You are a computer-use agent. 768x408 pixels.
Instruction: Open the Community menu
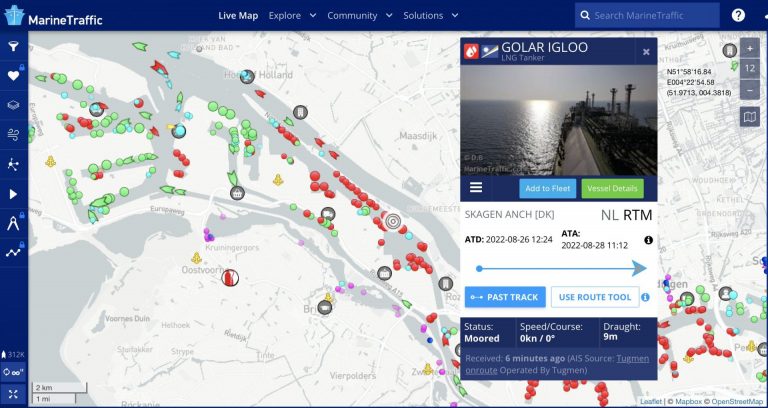[352, 16]
